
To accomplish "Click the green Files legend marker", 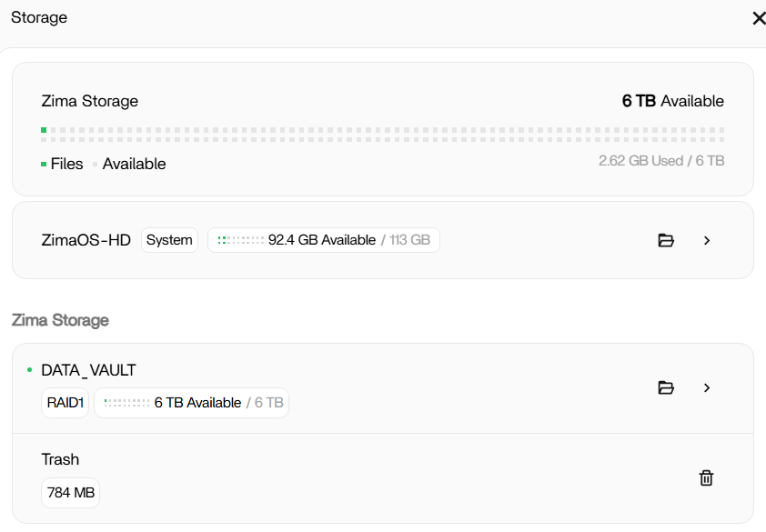I will [x=44, y=165].
